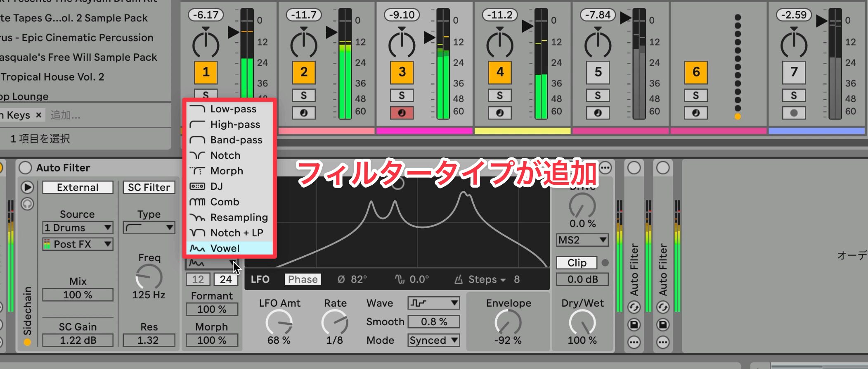
Task: Click arm button on track 2
Action: (304, 113)
